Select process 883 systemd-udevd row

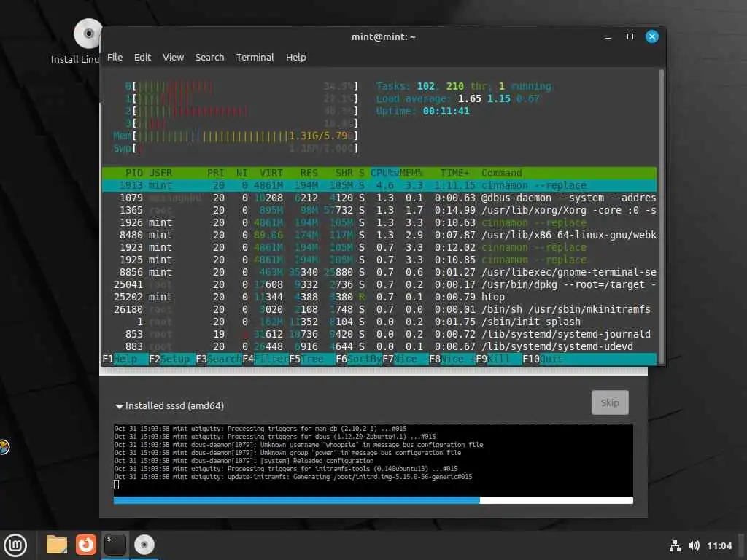(379, 346)
